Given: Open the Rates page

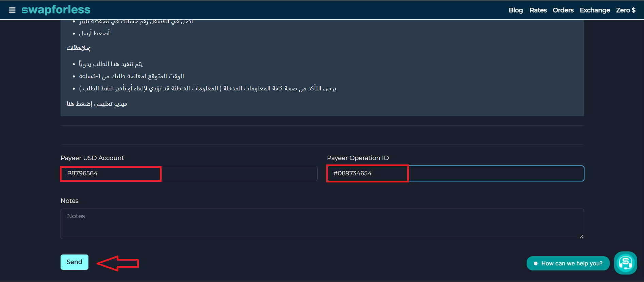Looking at the screenshot, I should point(538,10).
